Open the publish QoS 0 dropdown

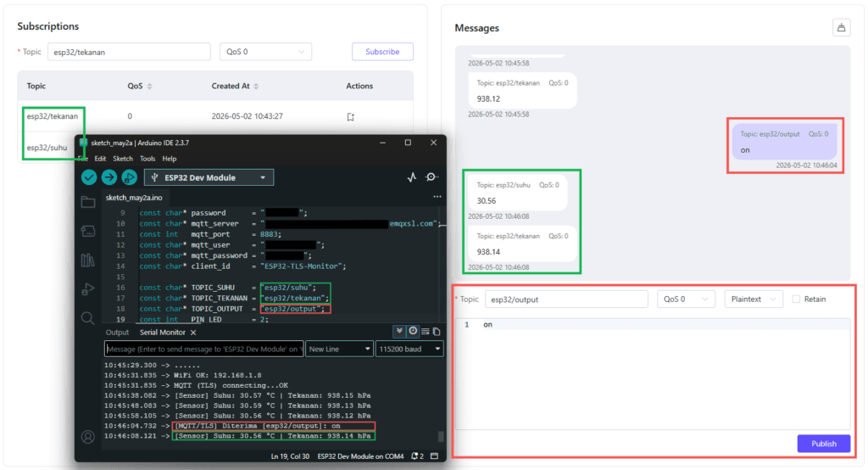(x=685, y=299)
